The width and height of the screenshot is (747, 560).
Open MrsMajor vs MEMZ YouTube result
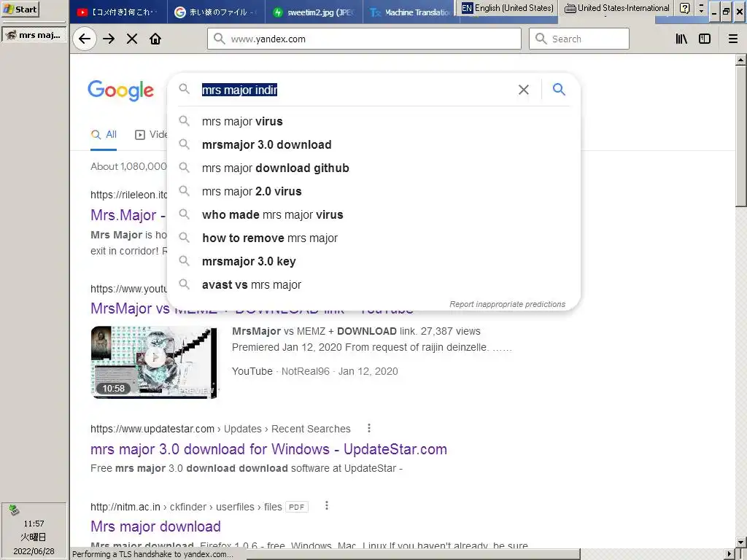point(130,308)
